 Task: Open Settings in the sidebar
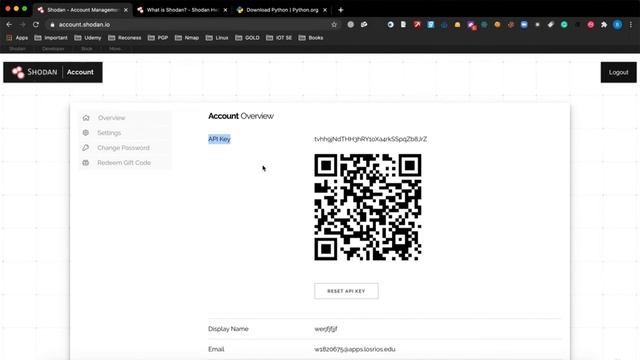tap(125, 133)
